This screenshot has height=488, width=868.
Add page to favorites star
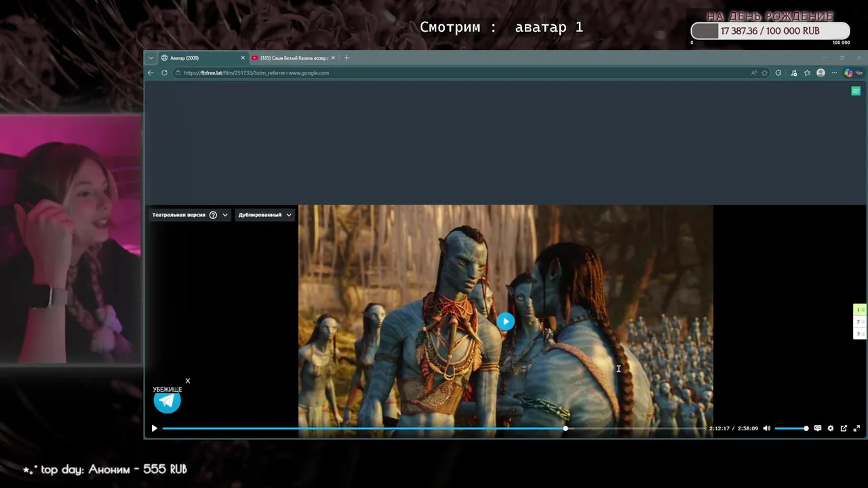(x=764, y=73)
